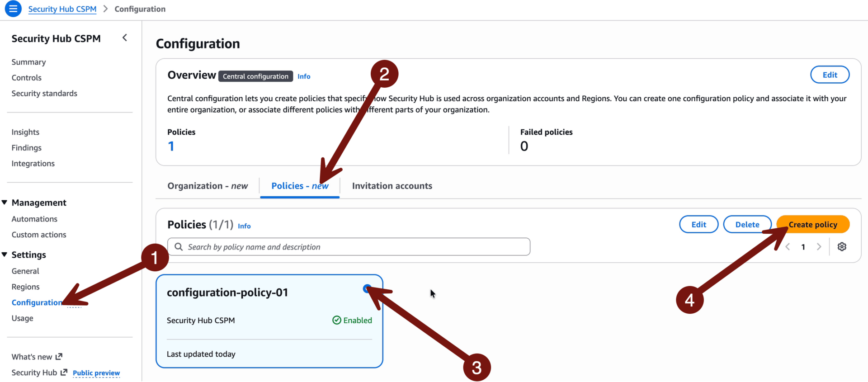This screenshot has width=868, height=382.
Task: Switch to Organization - new tab
Action: point(208,186)
